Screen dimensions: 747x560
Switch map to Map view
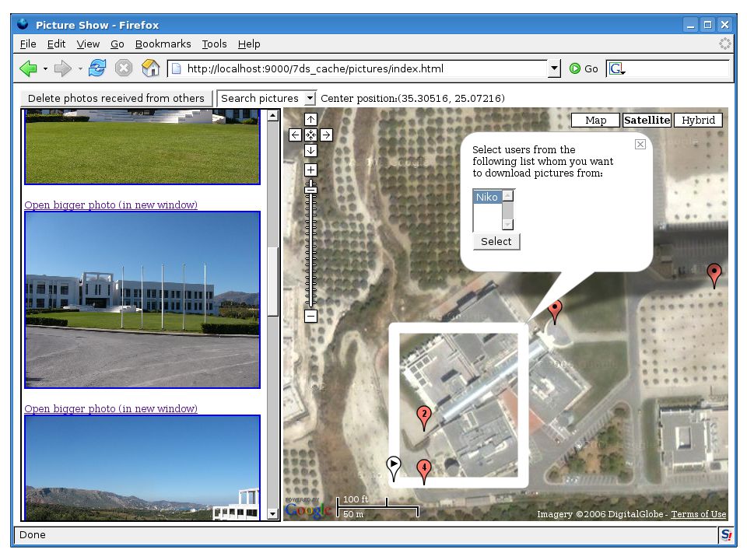tap(595, 120)
